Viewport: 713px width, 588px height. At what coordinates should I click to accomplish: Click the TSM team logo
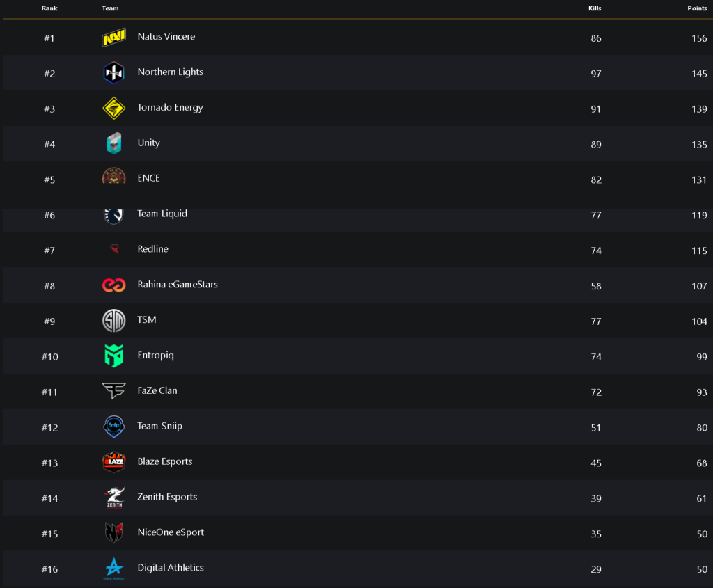[x=113, y=321]
